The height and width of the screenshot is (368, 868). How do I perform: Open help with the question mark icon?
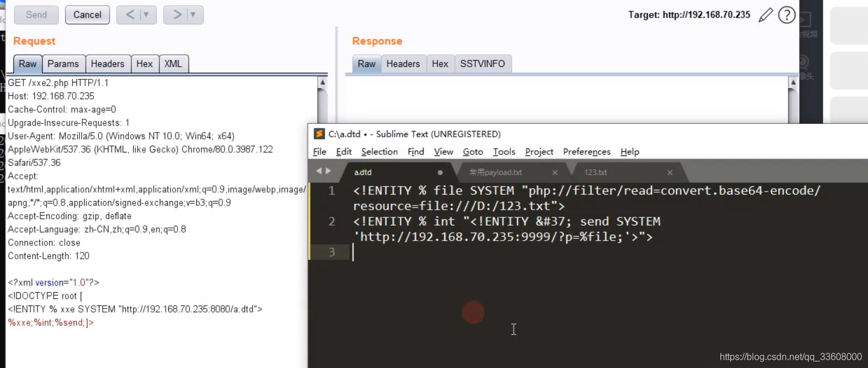click(787, 15)
